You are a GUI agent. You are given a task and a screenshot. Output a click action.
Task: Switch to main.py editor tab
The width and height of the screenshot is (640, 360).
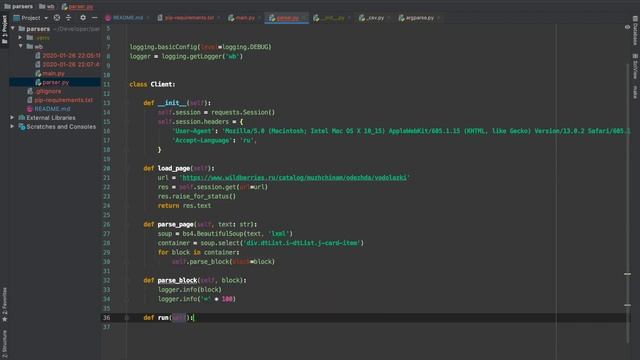coord(244,18)
